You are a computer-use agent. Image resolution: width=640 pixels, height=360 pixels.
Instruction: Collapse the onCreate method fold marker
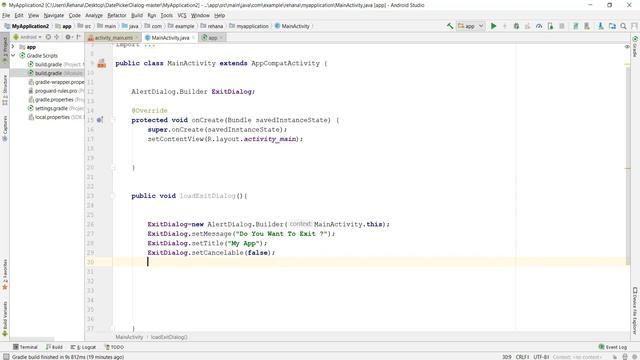click(x=113, y=120)
